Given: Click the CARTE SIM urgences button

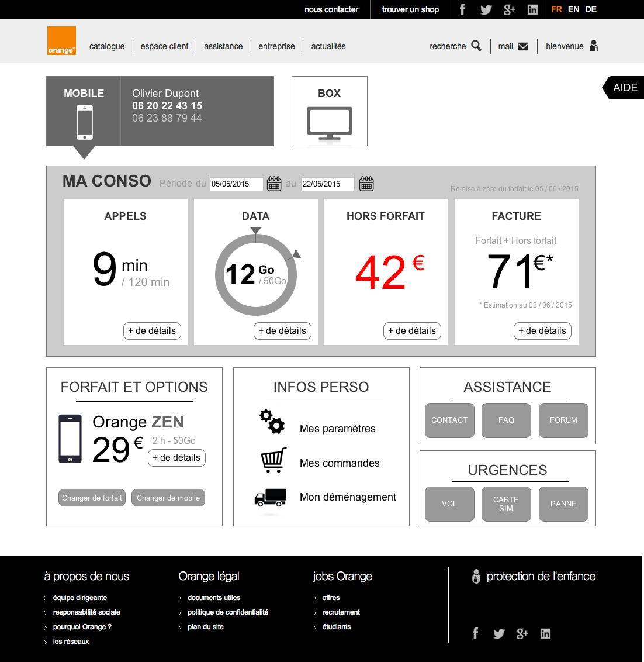Looking at the screenshot, I should [506, 504].
